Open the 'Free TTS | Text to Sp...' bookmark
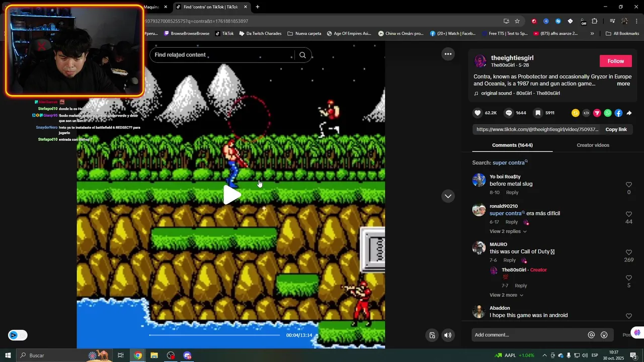The width and height of the screenshot is (644, 362). (505, 34)
